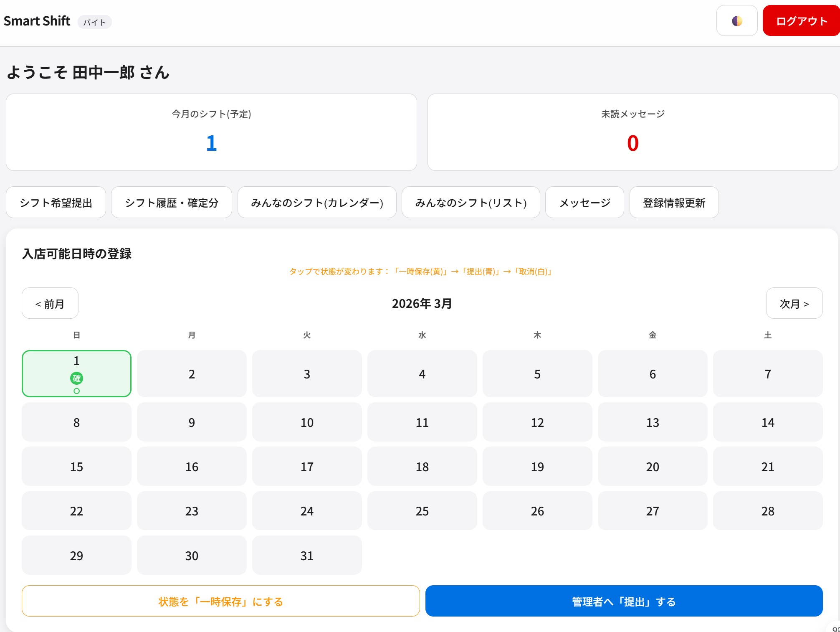Select calendar day 25
This screenshot has height=632, width=840.
[422, 510]
